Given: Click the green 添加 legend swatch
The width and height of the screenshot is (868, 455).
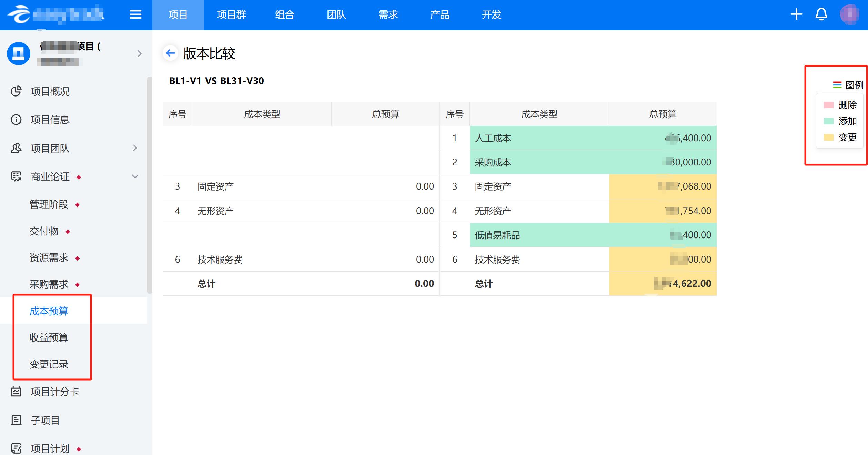Looking at the screenshot, I should (828, 121).
